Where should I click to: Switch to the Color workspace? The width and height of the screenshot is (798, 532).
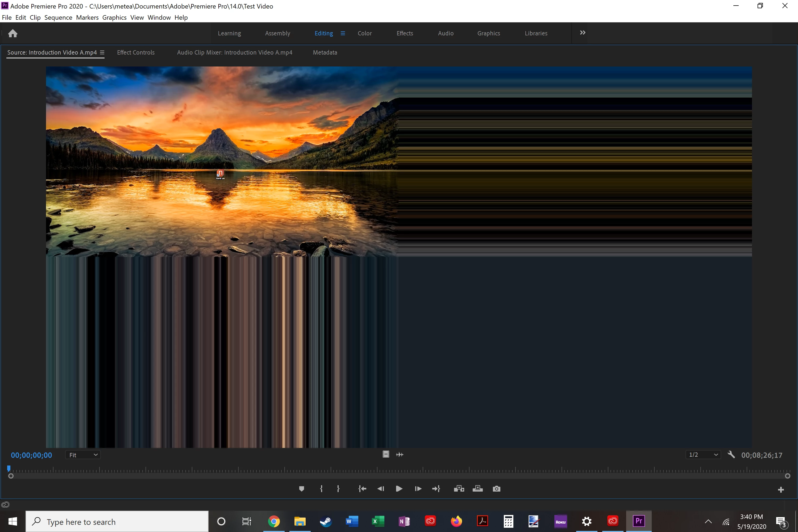(364, 33)
